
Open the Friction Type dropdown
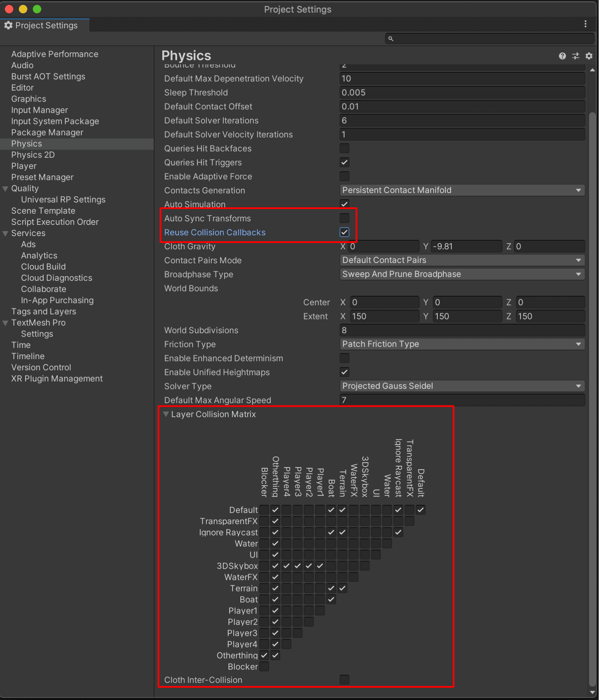click(x=462, y=344)
